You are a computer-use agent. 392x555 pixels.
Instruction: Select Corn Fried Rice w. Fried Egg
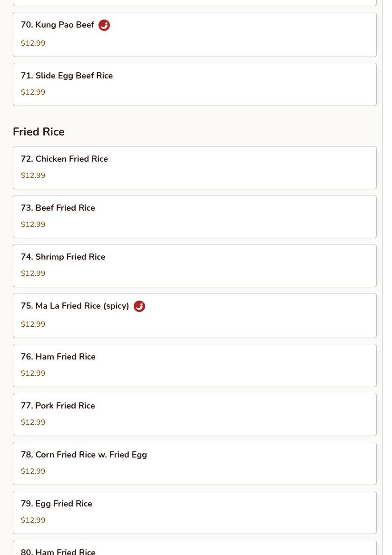(x=84, y=455)
